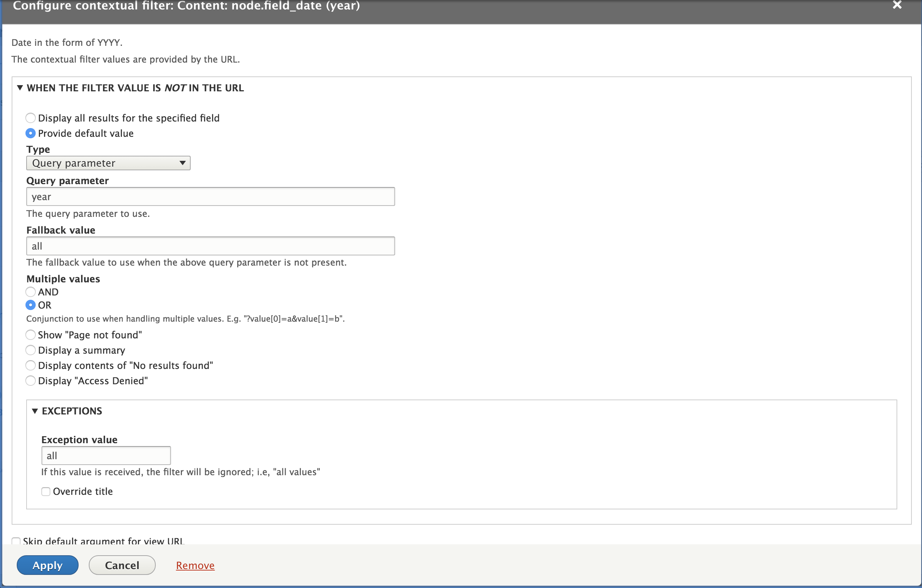Image resolution: width=922 pixels, height=588 pixels.
Task: Select Show Page not found option
Action: pyautogui.click(x=30, y=335)
